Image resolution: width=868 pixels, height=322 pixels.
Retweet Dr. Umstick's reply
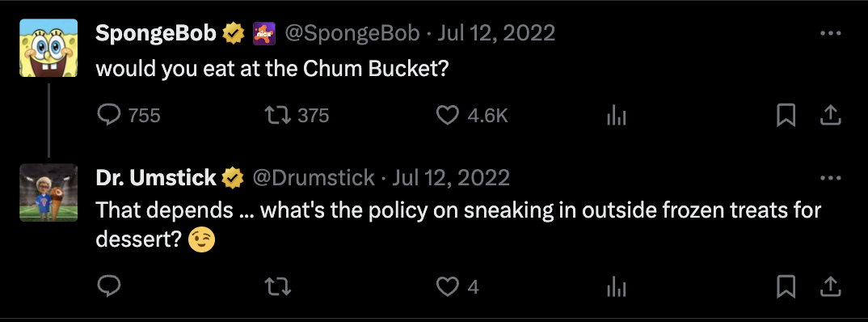click(x=276, y=287)
